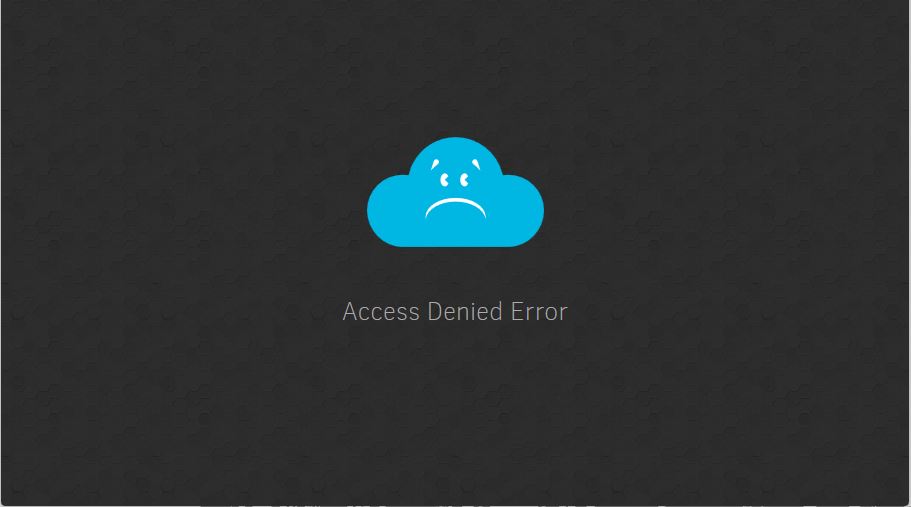
Task: Click the word Error in the message
Action: tap(539, 312)
